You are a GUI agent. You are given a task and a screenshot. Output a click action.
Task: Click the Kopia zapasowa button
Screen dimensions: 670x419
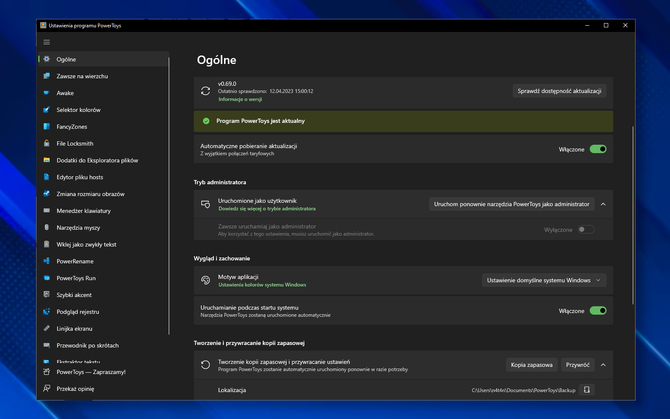(x=532, y=365)
